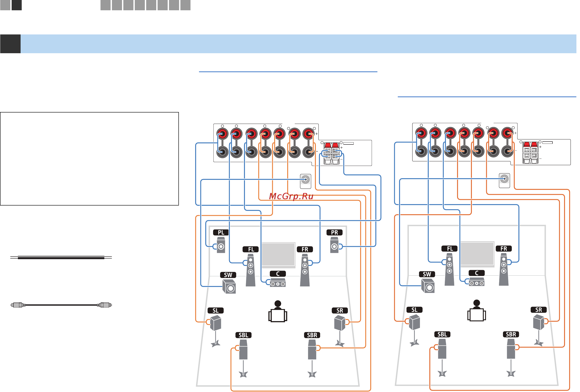The image size is (580, 392).
Task: Click the TV screen in presence-speaker diagram
Action: pyautogui.click(x=278, y=255)
